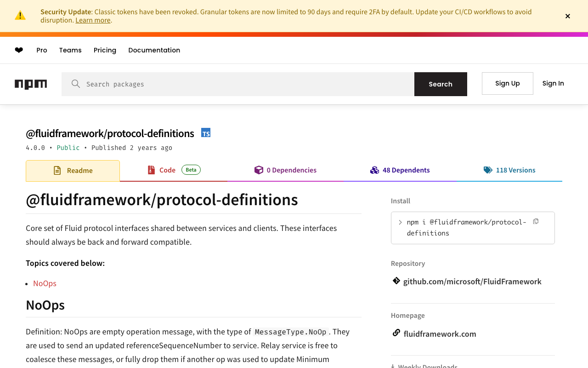Image resolution: width=588 pixels, height=368 pixels.
Task: Click the git repository icon
Action: pyautogui.click(x=396, y=281)
